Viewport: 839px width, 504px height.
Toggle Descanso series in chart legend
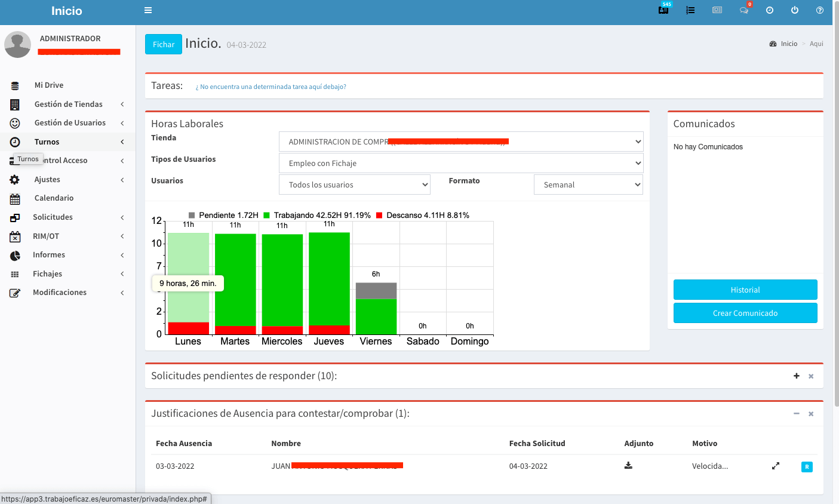(x=422, y=215)
